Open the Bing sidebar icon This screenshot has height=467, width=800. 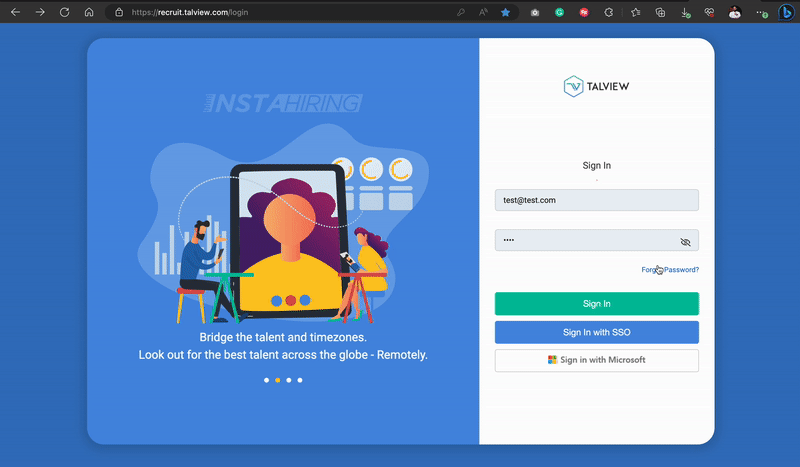click(786, 12)
